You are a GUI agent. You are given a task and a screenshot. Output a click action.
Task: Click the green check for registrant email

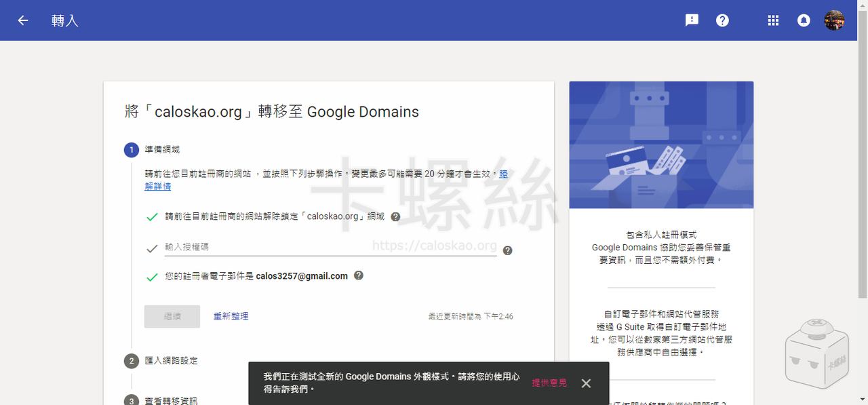[x=152, y=277]
